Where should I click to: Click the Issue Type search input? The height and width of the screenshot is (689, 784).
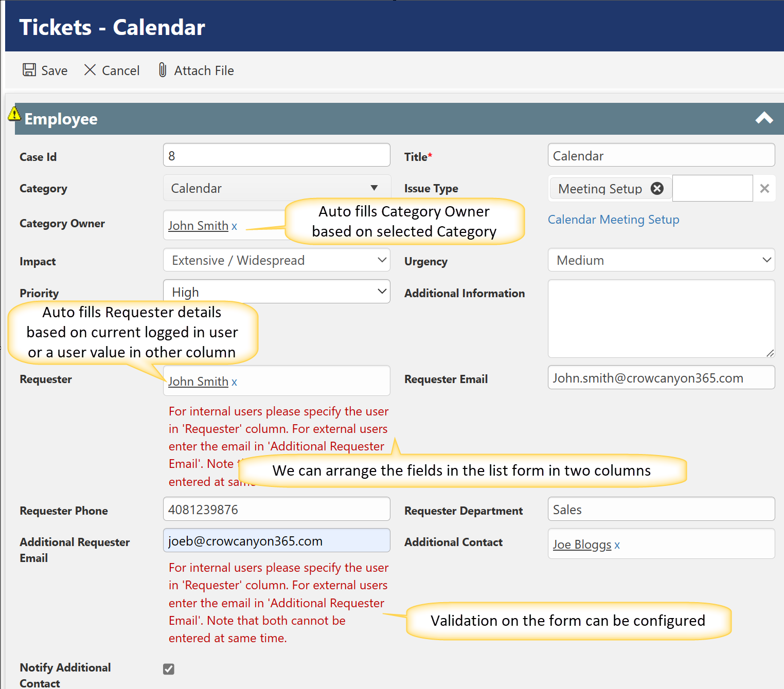pos(712,188)
